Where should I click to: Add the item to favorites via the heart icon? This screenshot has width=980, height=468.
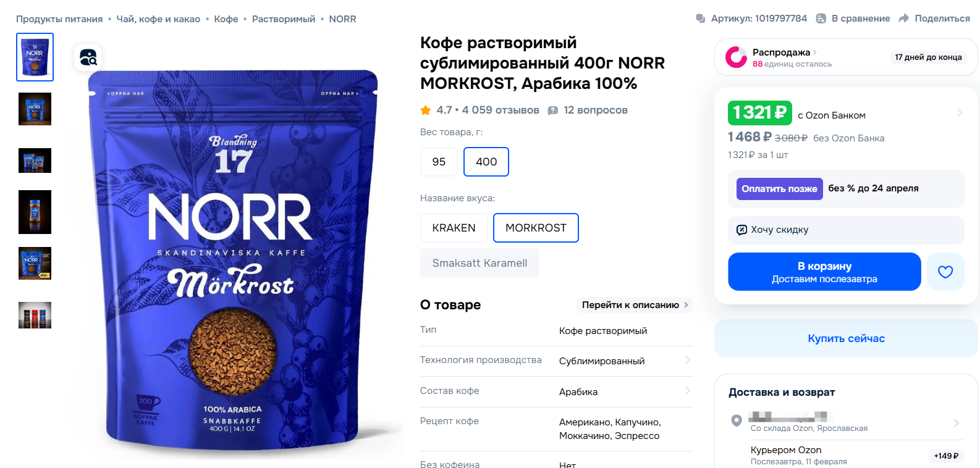(x=945, y=272)
